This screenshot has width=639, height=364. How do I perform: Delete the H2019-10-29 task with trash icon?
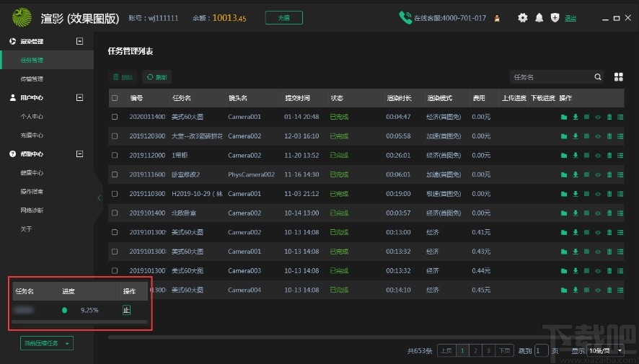tap(609, 194)
